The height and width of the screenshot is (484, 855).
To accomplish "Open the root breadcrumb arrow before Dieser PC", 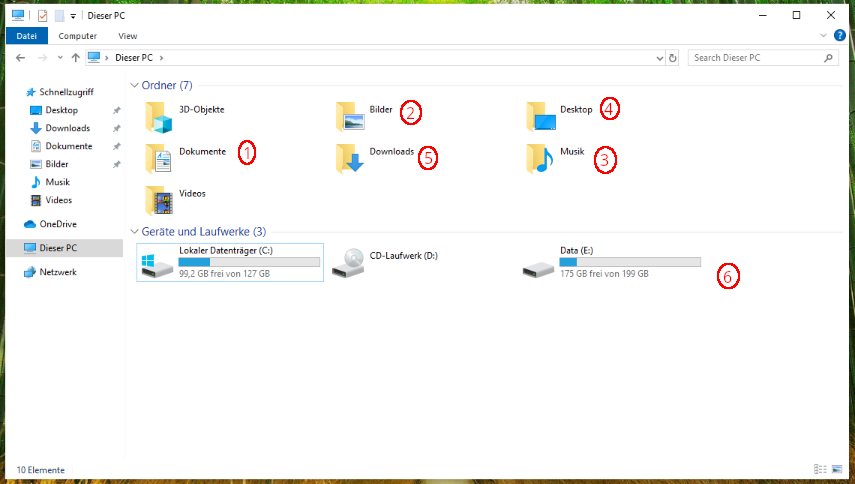I will 106,58.
